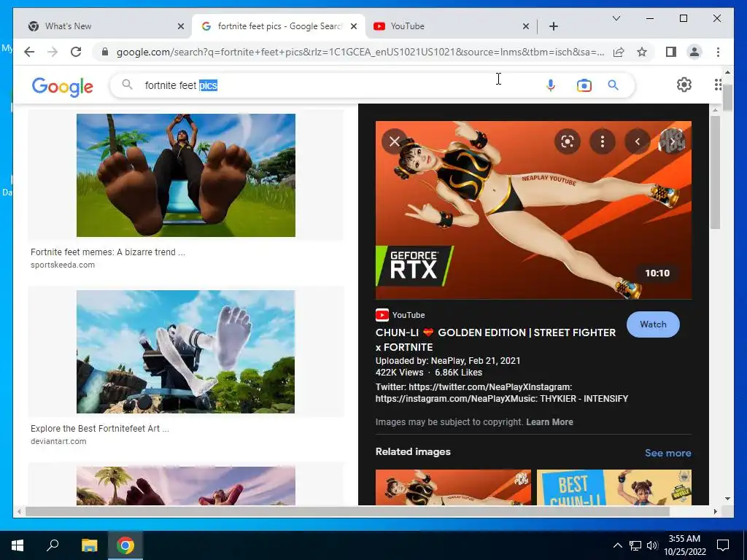Search by image with the camera icon

point(584,85)
